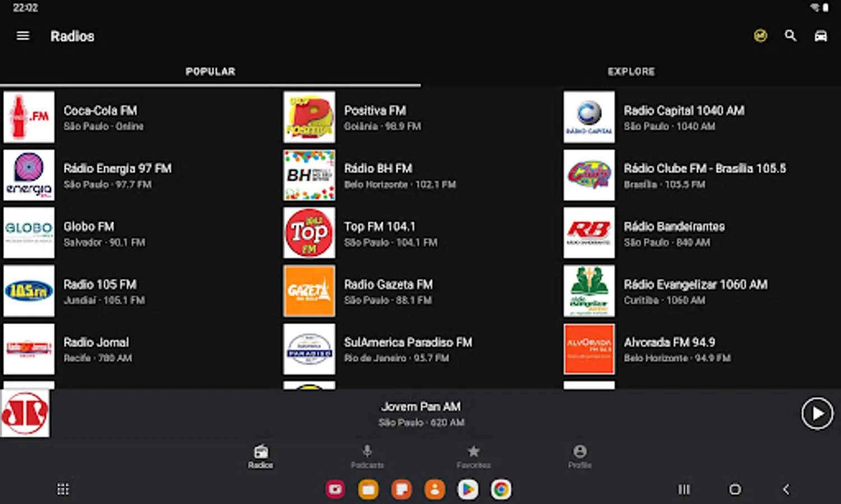Click the Rádio Energia 97 FM logo
This screenshot has height=504, width=841.
(29, 175)
